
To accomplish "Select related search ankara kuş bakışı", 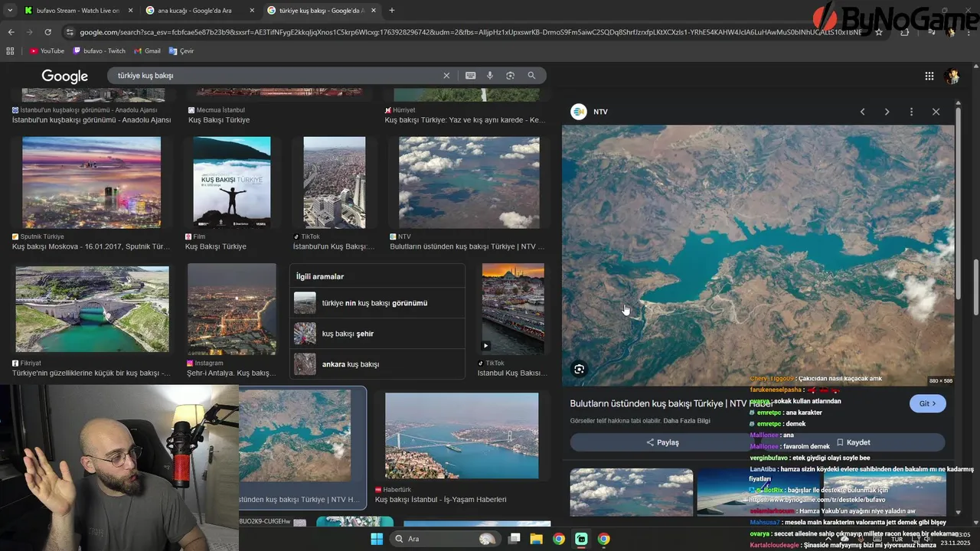I will click(377, 364).
